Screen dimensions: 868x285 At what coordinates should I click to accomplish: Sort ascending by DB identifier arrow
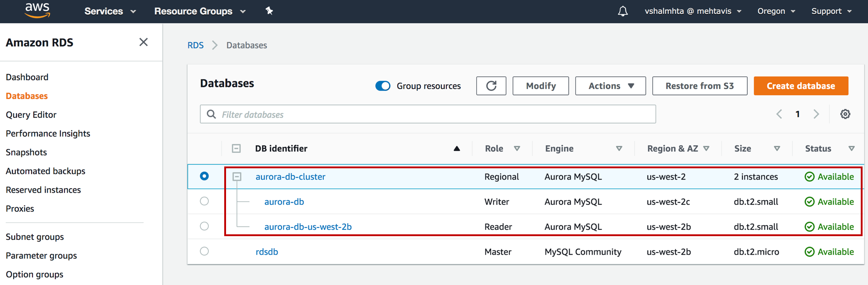(x=457, y=148)
